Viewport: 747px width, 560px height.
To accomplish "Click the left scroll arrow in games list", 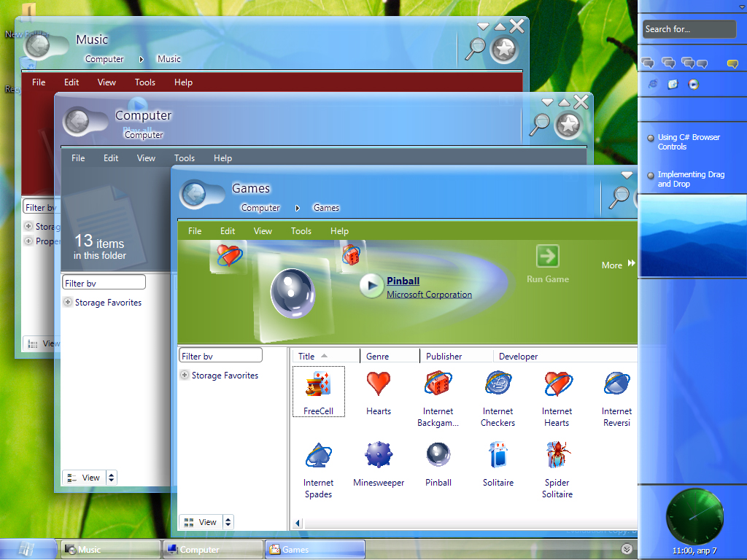I will point(298,524).
